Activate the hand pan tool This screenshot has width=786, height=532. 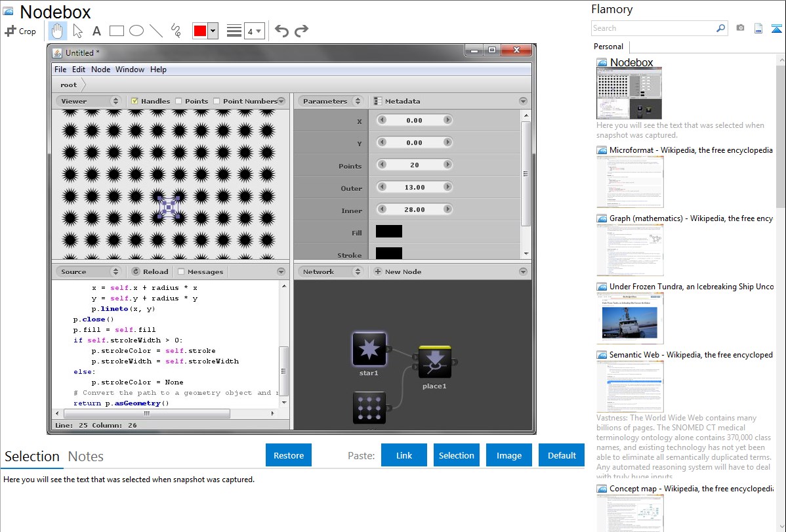click(x=57, y=31)
